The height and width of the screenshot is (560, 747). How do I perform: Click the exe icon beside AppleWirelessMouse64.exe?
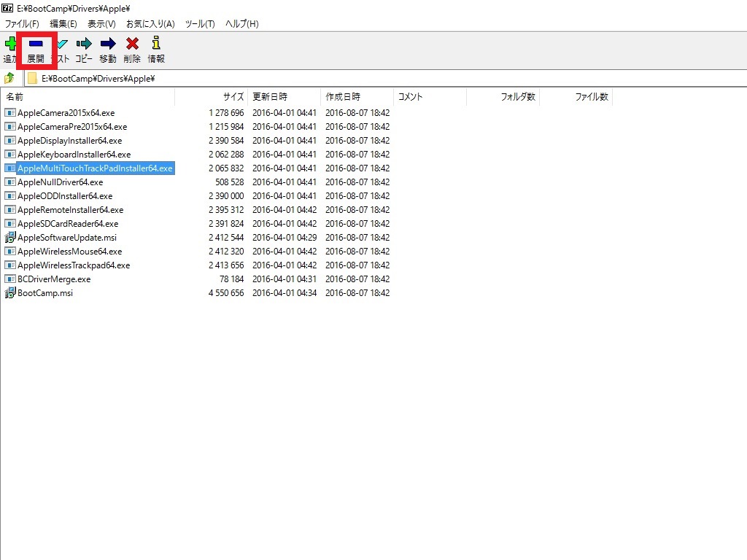[x=9, y=251]
